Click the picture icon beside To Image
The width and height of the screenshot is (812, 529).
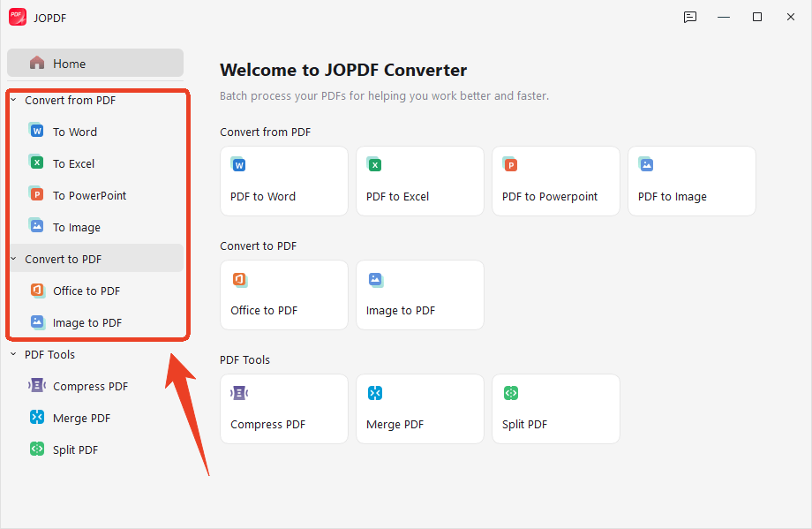tap(36, 226)
